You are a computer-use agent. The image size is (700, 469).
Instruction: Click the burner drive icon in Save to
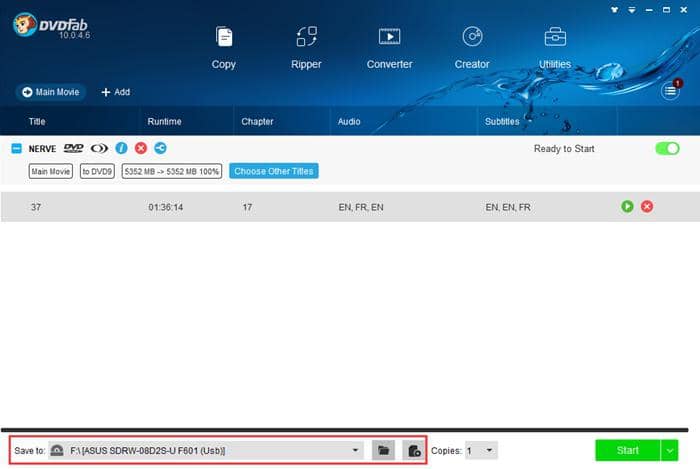[57, 450]
